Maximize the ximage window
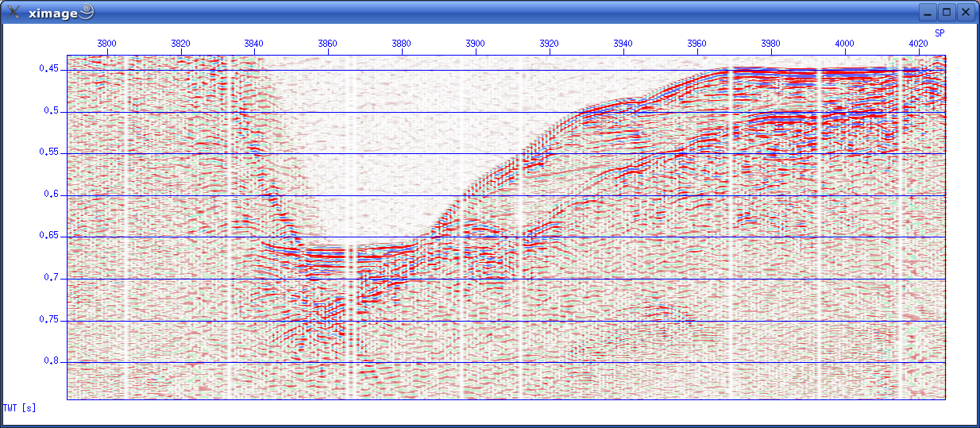 point(947,12)
